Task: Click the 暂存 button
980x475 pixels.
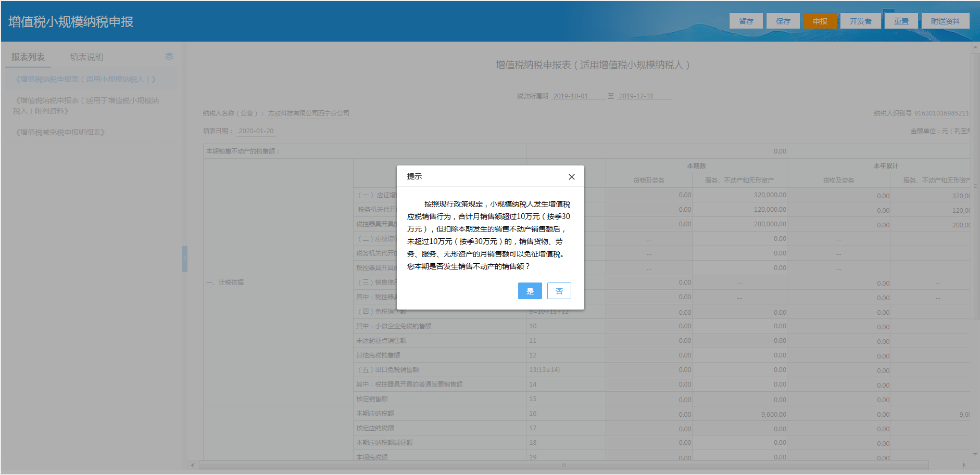Action: point(746,21)
